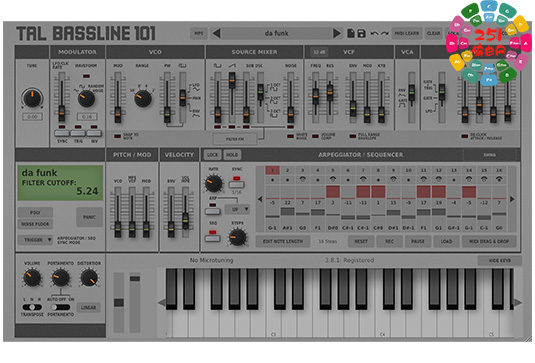Click the HOLD button in sequencer
This screenshot has width=535, height=363.
coord(232,155)
